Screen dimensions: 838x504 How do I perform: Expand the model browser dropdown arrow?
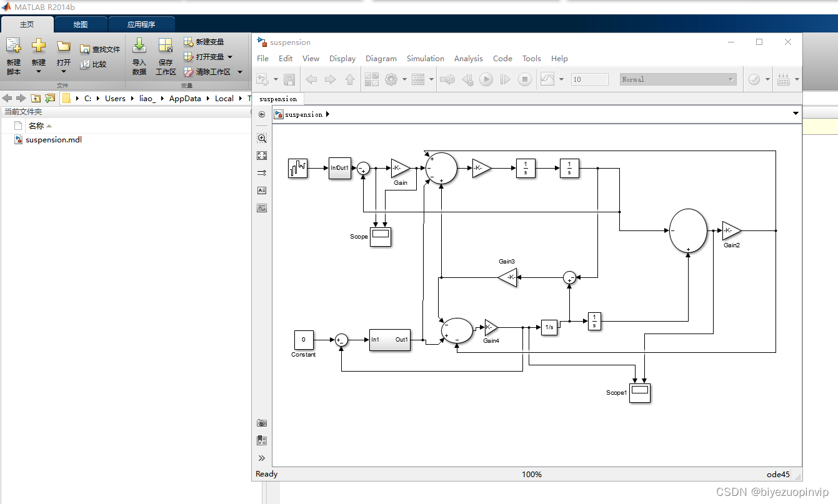[x=796, y=114]
